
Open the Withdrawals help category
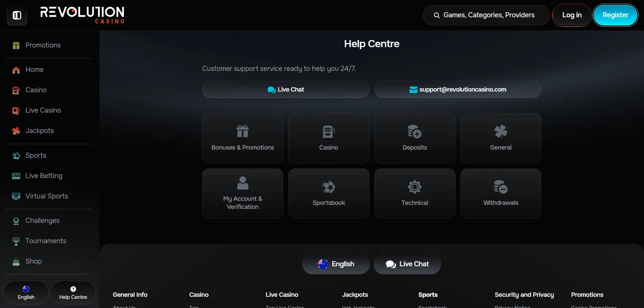click(x=501, y=193)
